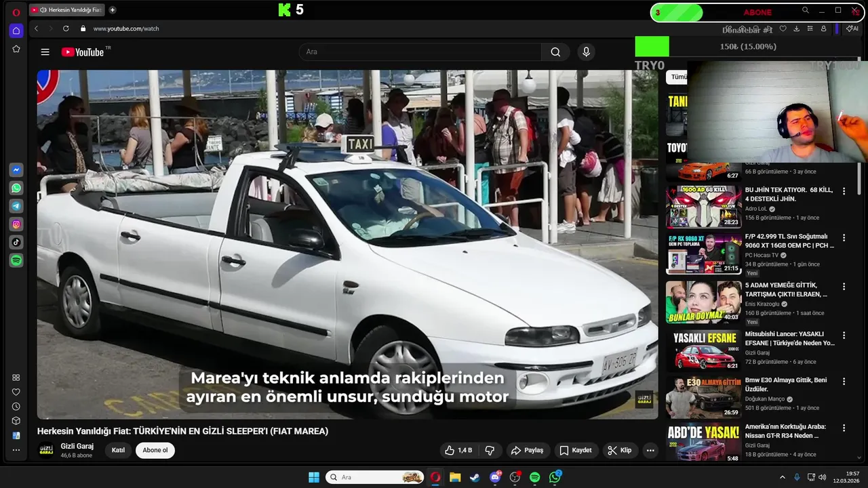Viewport: 868px width, 488px height.
Task: Open Steam from the taskbar
Action: coord(475,477)
